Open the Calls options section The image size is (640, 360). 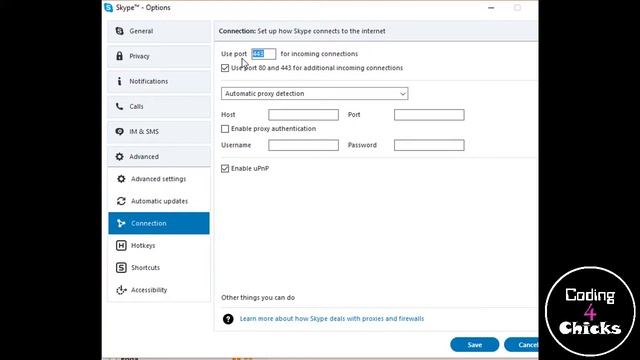159,107
